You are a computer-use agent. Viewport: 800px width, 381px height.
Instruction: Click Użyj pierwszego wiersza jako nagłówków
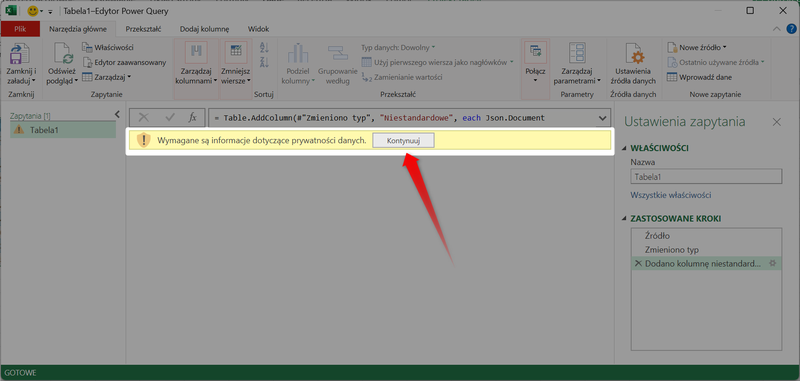tap(437, 62)
